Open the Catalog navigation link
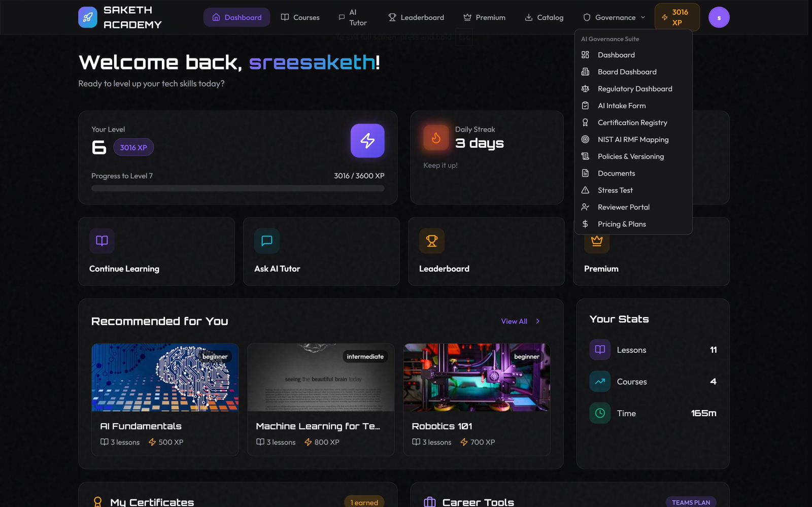 544,17
